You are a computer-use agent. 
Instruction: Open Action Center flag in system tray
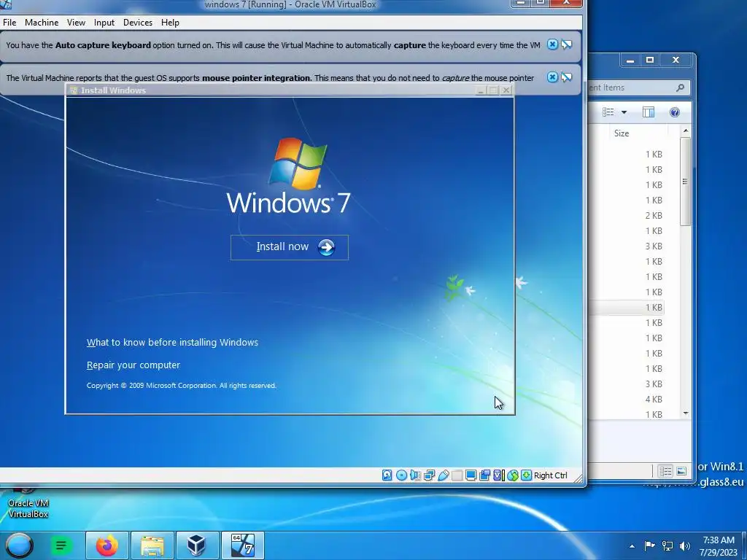(x=649, y=546)
